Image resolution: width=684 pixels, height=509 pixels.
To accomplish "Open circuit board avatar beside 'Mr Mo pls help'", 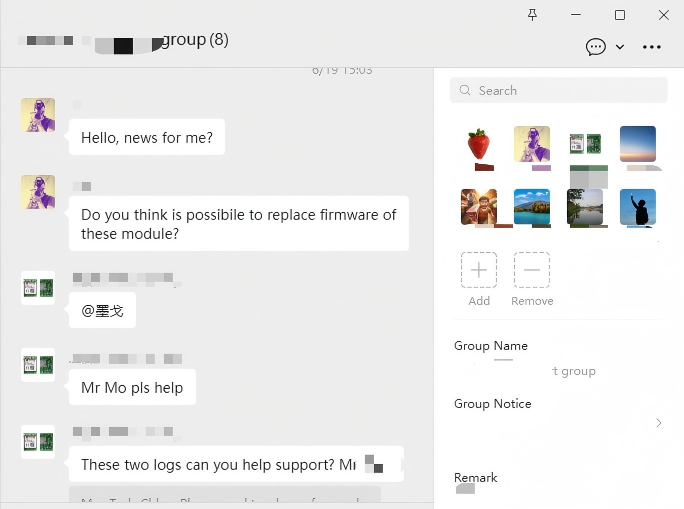I will [x=38, y=365].
